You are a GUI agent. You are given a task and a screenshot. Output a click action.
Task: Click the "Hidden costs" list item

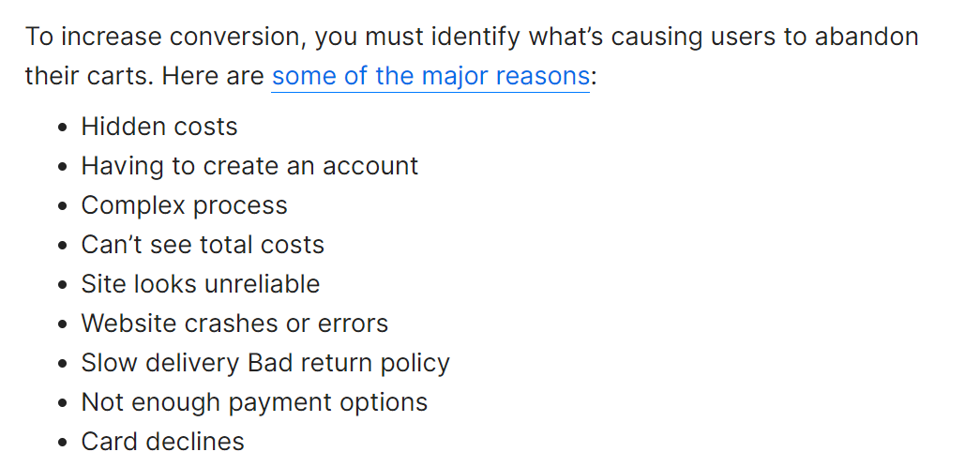pos(159,127)
